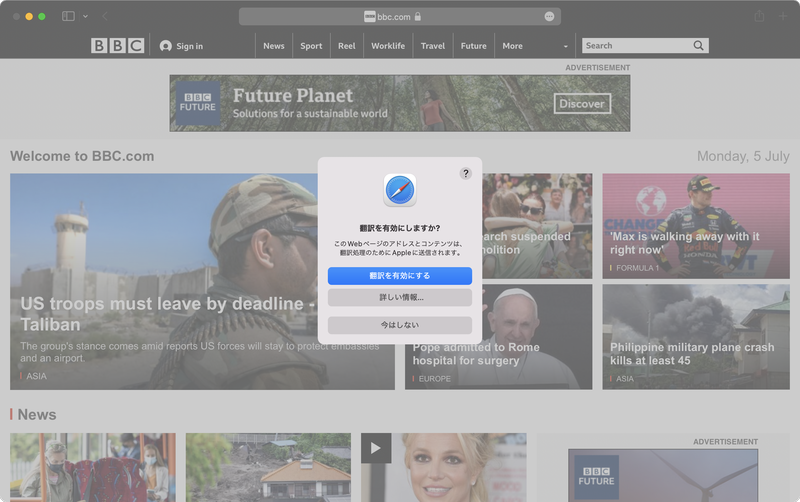Dismiss with the 今はしない button
800x502 pixels.
click(400, 325)
